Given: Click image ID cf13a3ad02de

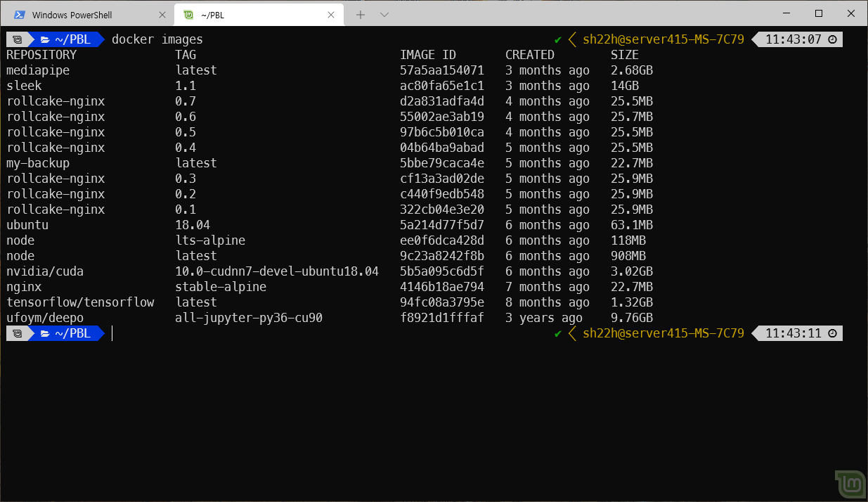Looking at the screenshot, I should (442, 179).
